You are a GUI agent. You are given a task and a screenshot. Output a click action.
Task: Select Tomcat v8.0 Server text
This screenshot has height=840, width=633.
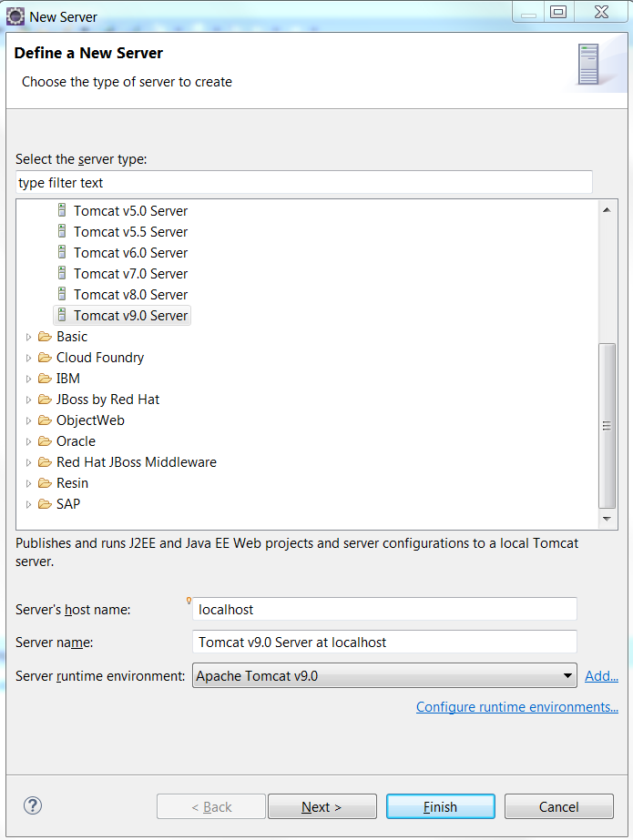click(x=131, y=295)
